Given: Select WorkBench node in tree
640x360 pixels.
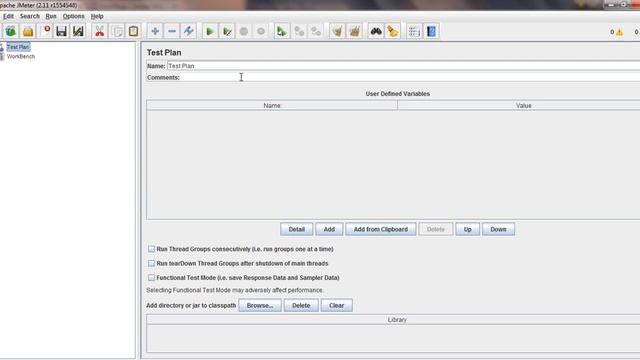Looking at the screenshot, I should pyautogui.click(x=21, y=56).
